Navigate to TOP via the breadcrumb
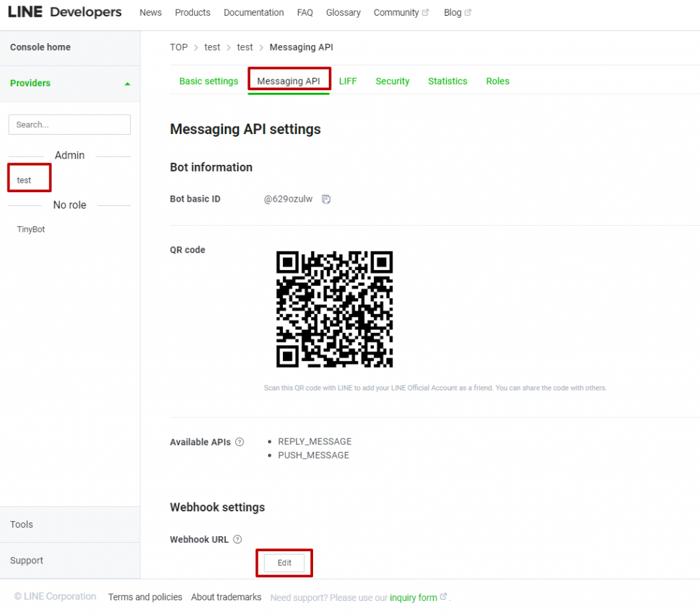Screen dimensions: 700x614 [x=178, y=47]
